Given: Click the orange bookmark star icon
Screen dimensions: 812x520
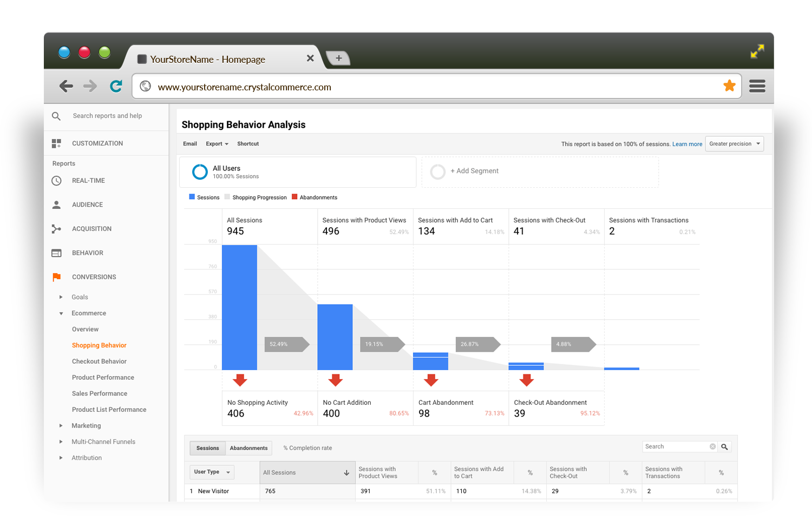Looking at the screenshot, I should click(729, 85).
